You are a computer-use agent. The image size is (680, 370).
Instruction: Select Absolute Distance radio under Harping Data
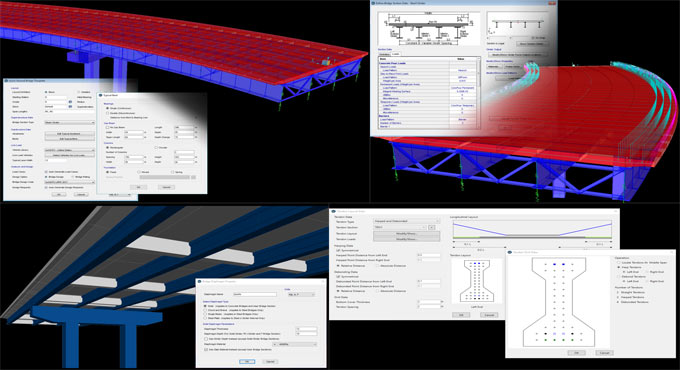coord(377,265)
